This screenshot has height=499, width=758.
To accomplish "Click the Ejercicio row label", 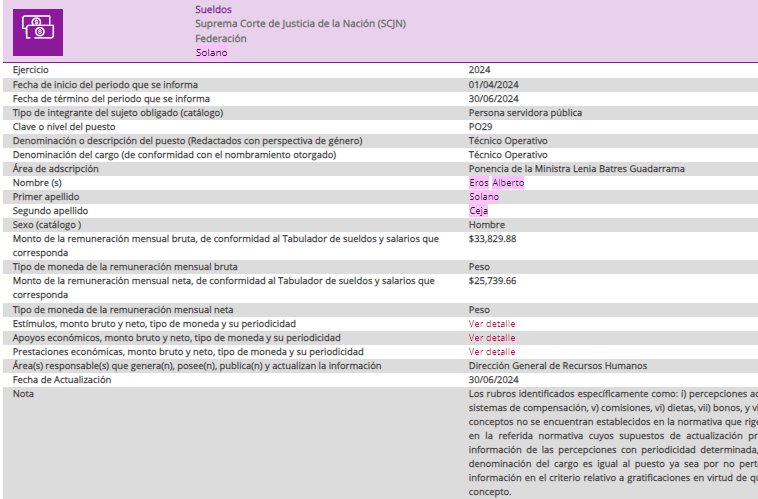I will point(30,70).
